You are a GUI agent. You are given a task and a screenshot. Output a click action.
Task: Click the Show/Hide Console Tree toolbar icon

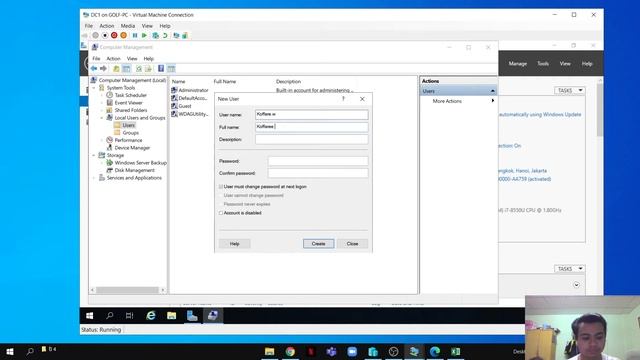click(x=127, y=69)
